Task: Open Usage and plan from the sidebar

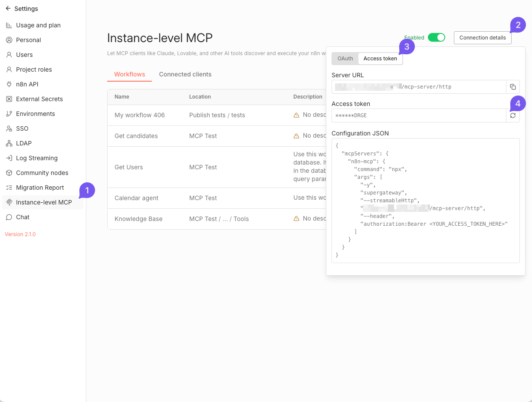Action: coord(38,25)
